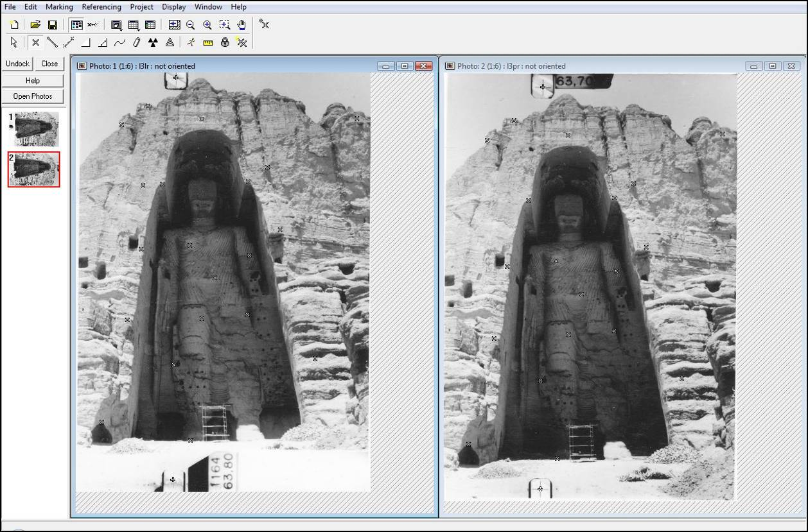Select the Cylinder marking tool

click(136, 42)
